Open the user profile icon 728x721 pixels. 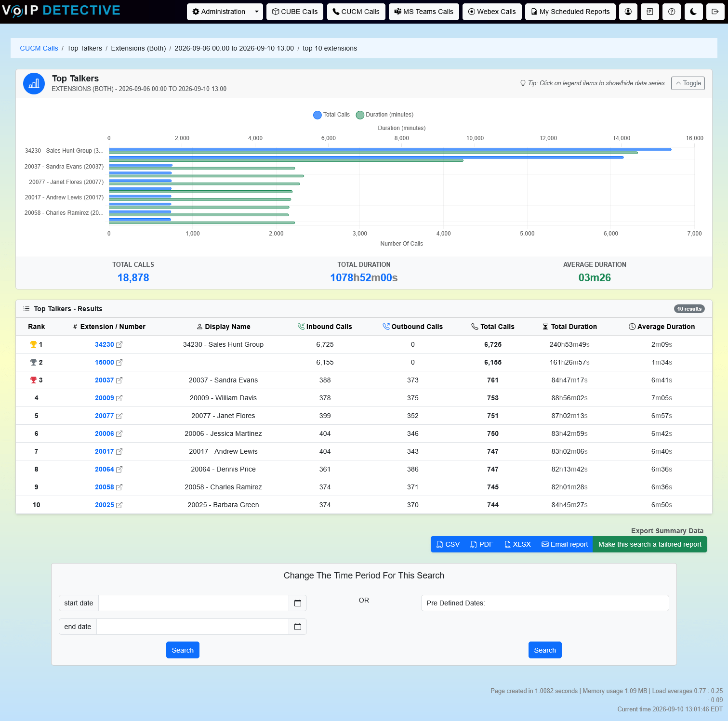pos(628,12)
